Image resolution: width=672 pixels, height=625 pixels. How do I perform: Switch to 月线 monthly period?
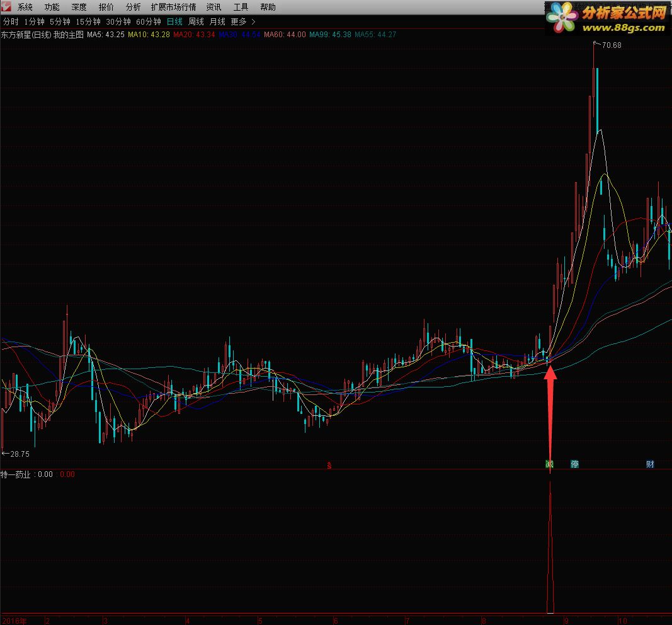coord(217,21)
